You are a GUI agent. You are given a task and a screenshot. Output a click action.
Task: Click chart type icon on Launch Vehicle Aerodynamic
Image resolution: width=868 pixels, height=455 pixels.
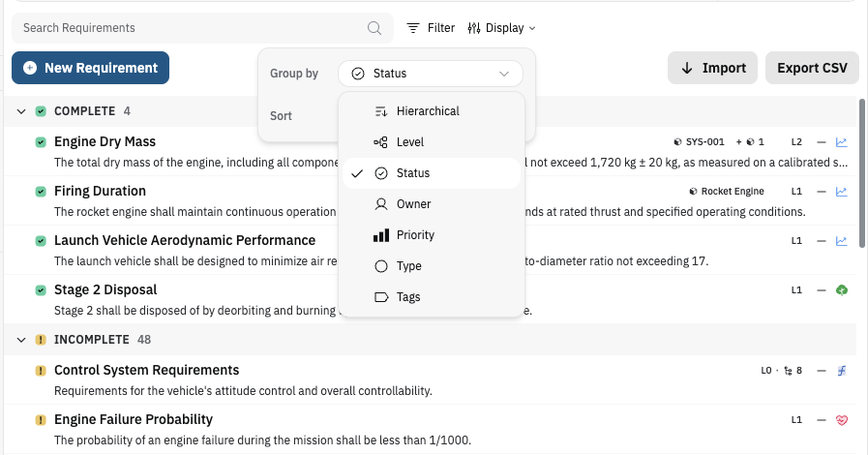coord(842,241)
